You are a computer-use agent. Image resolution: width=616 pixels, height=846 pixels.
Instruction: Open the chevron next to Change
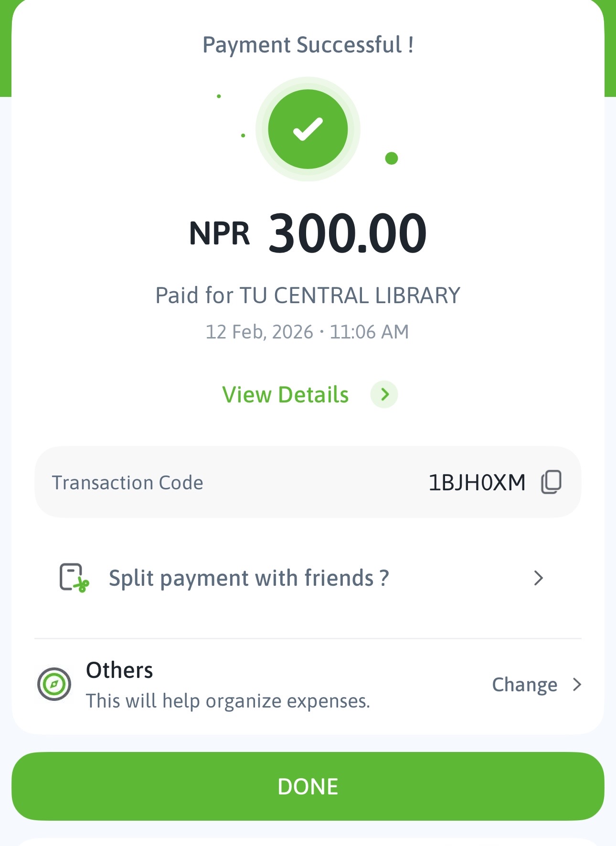[577, 685]
